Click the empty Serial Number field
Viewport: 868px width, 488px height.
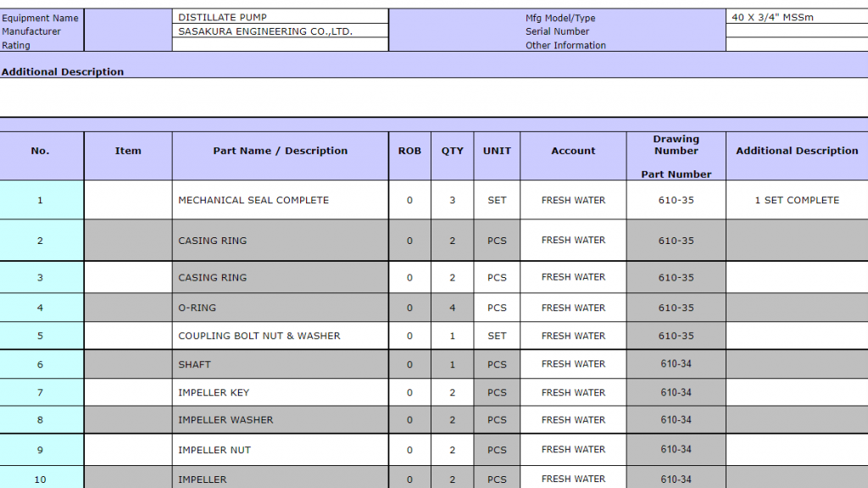point(796,31)
